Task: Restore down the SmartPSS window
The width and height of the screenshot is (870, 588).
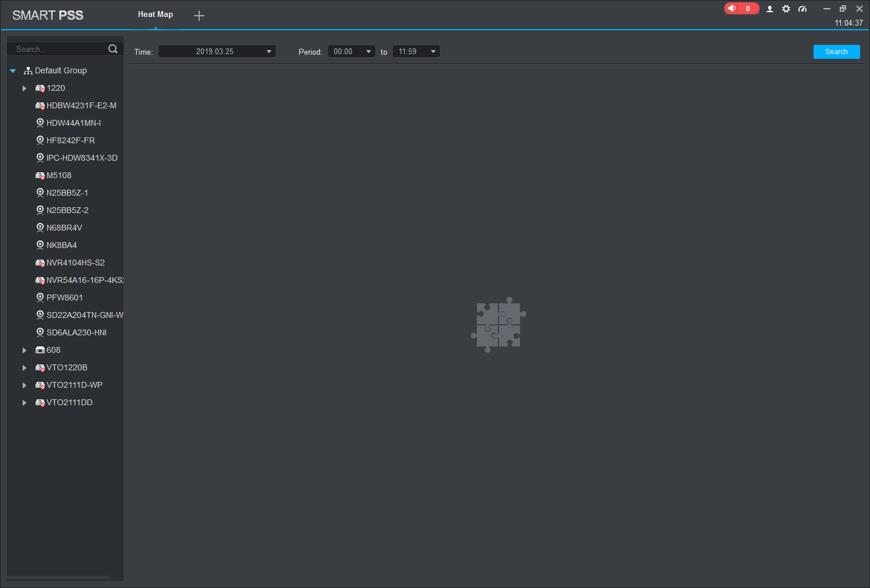Action: click(x=843, y=9)
